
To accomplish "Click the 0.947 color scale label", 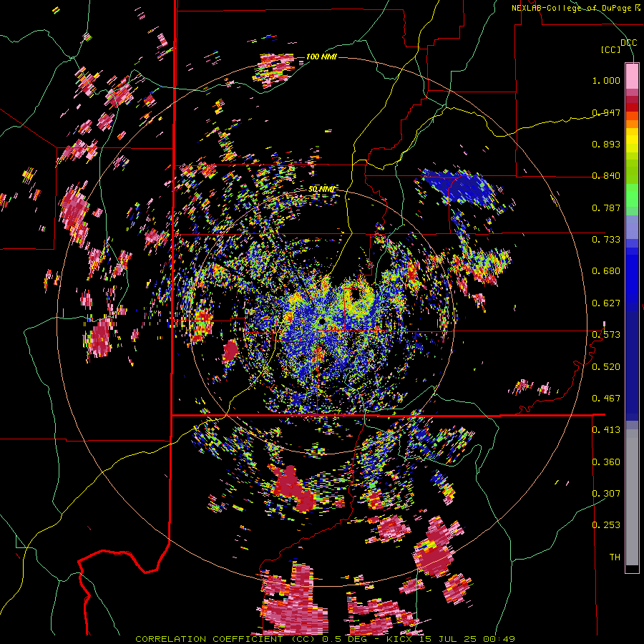I will click(x=606, y=112).
